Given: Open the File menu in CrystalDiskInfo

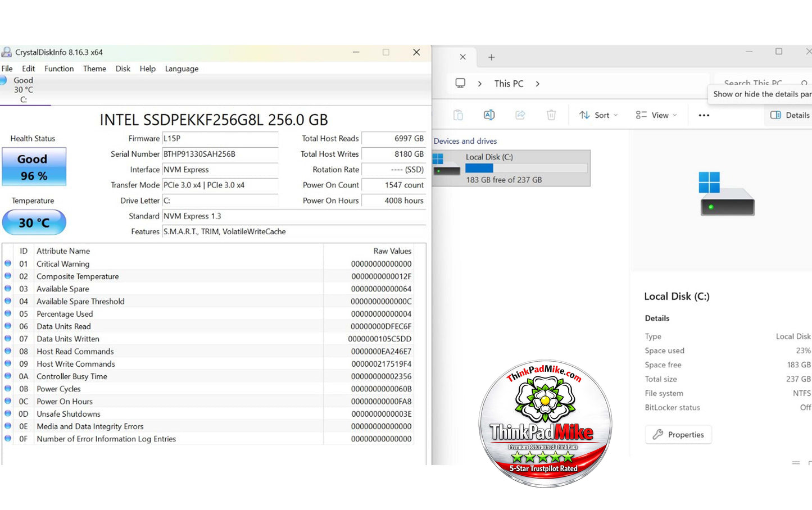Looking at the screenshot, I should click(x=7, y=69).
